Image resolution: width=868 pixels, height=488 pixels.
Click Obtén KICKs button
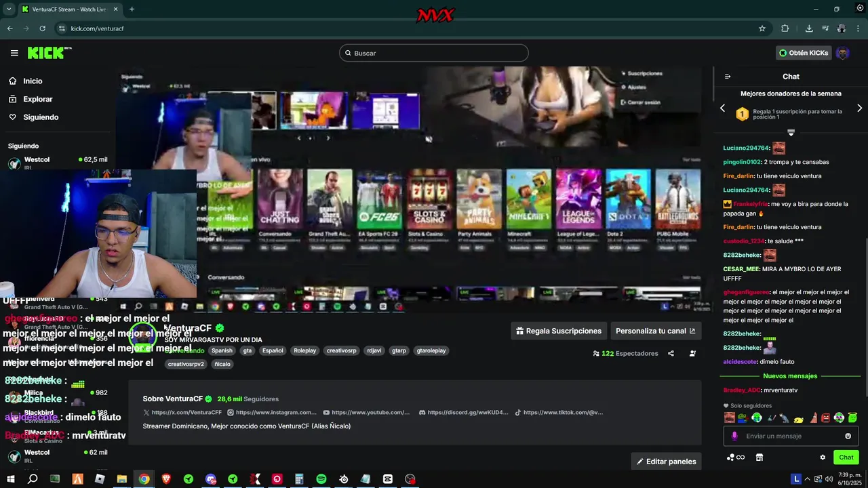coord(804,53)
